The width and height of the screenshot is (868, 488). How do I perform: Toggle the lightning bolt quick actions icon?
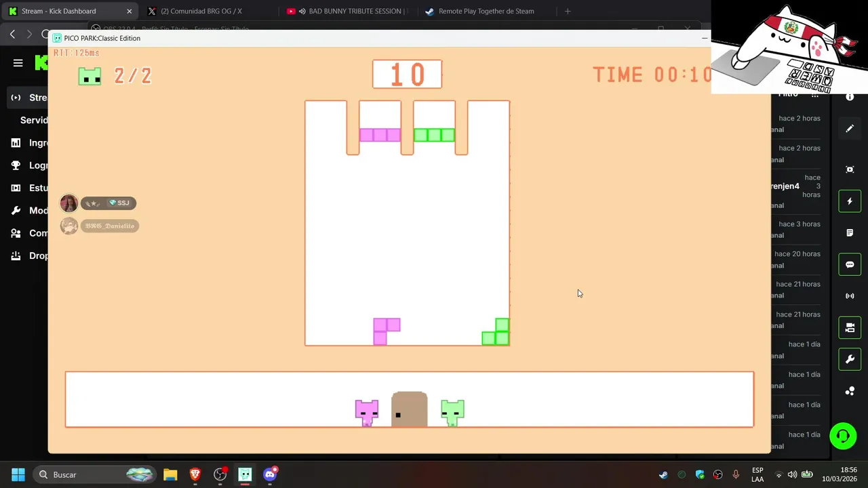(x=850, y=201)
